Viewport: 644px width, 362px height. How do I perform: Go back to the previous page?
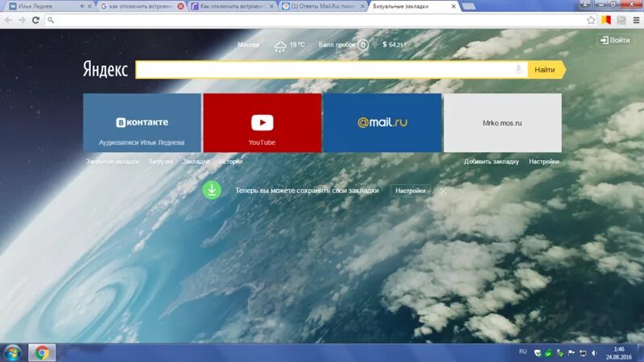point(8,19)
